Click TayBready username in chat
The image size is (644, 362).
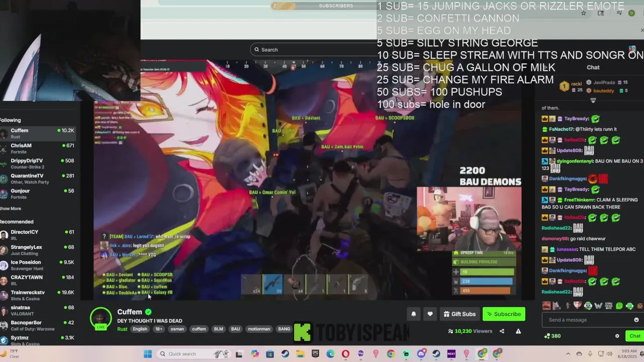click(x=577, y=119)
